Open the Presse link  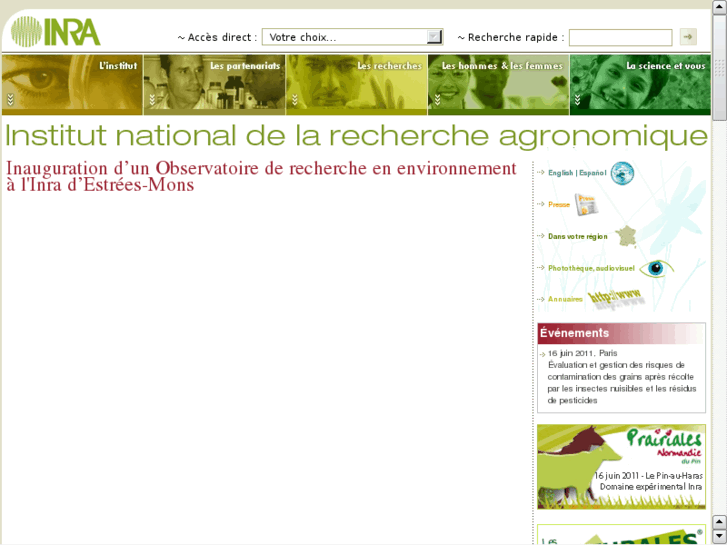(x=559, y=205)
